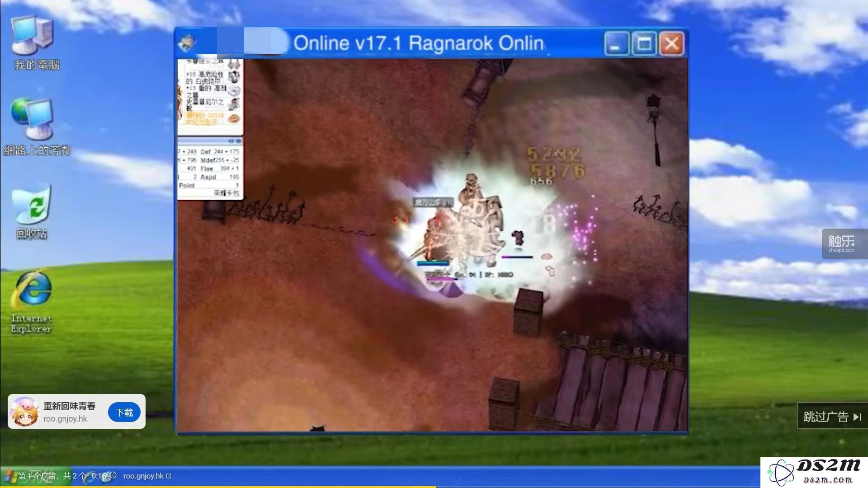The image size is (868, 488).
Task: Click the Mdef stat row in the status panel
Action: point(220,160)
